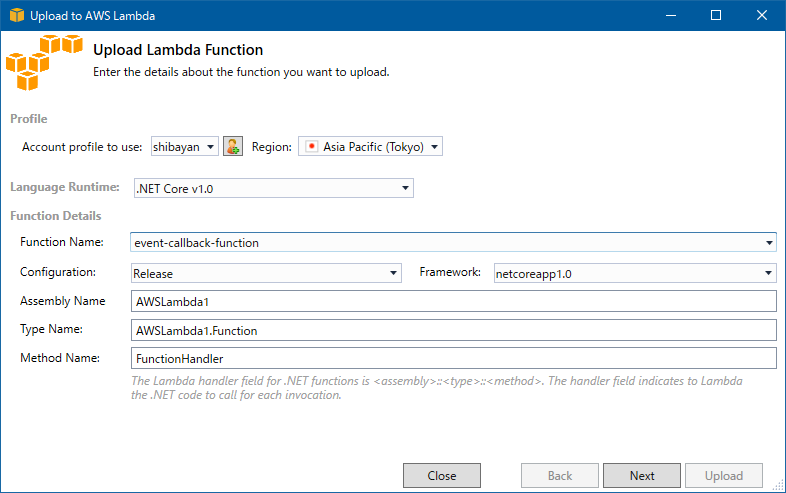
Task: Click the Next button
Action: 642,475
